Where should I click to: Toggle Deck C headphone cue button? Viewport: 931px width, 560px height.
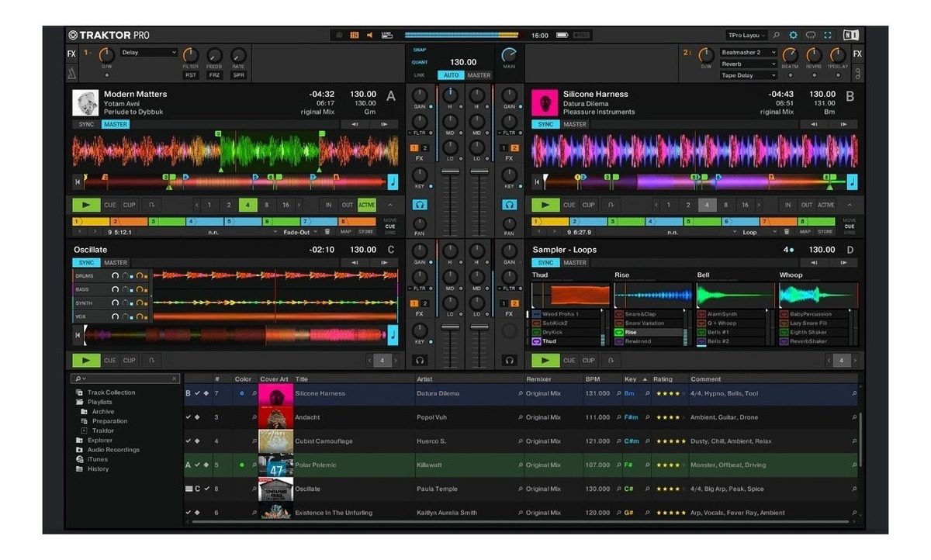point(420,360)
